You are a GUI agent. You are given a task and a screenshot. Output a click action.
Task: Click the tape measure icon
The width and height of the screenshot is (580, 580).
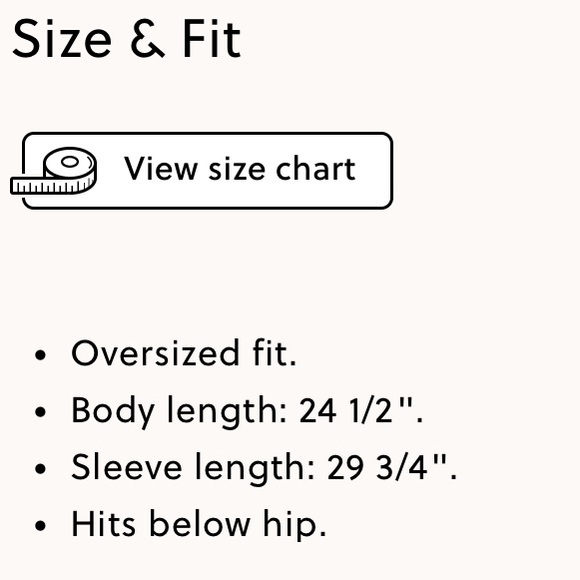click(x=54, y=171)
